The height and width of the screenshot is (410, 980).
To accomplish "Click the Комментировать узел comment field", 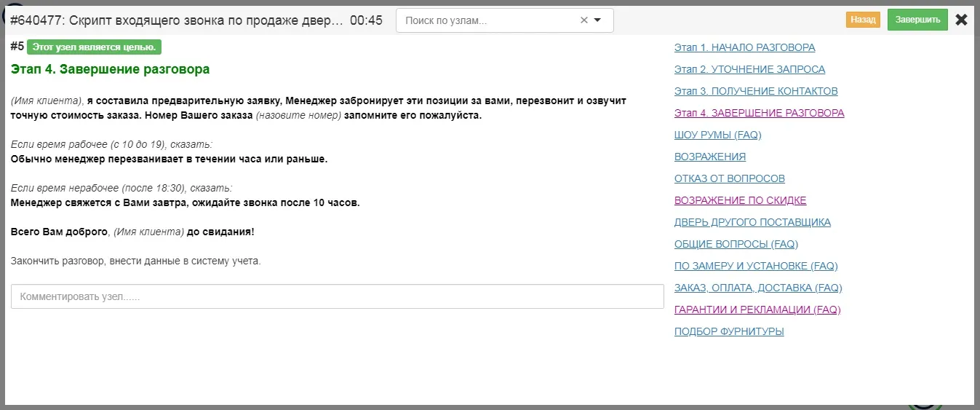I will coord(337,296).
